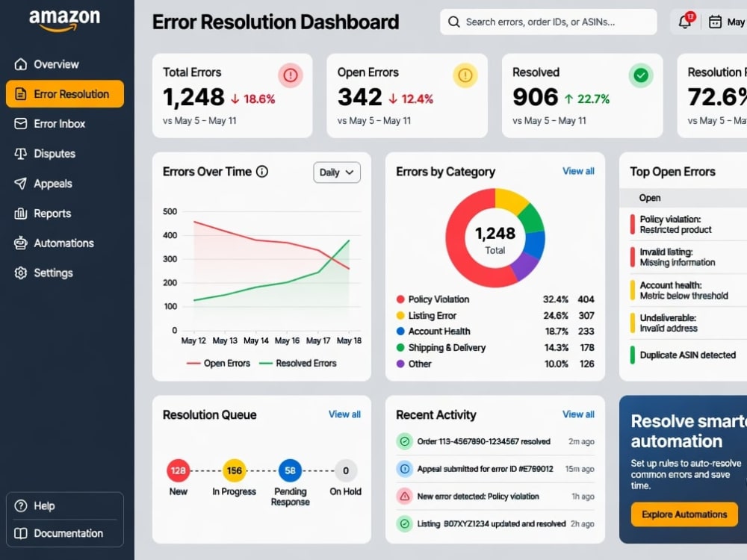
Task: Click the donut chart total 1,248
Action: pos(495,233)
